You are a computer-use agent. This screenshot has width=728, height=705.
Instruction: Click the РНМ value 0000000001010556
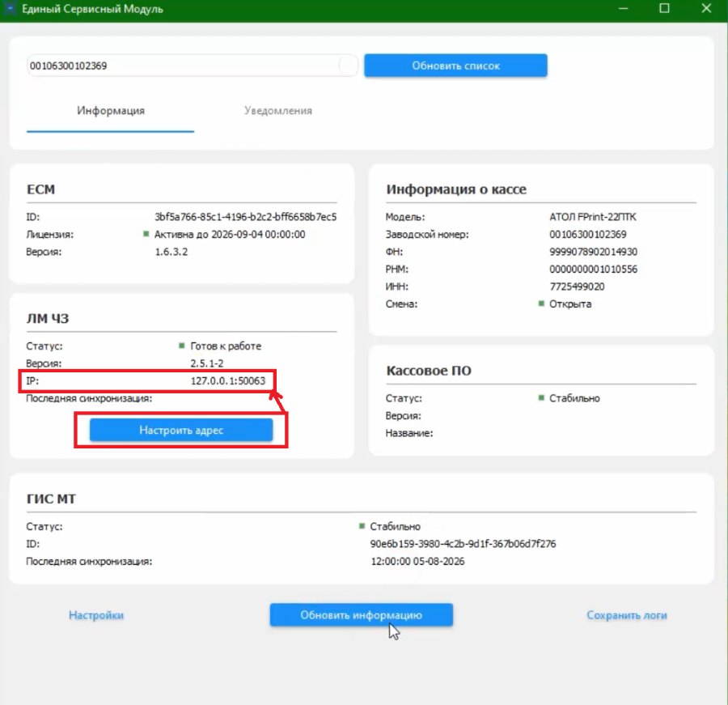click(x=594, y=269)
